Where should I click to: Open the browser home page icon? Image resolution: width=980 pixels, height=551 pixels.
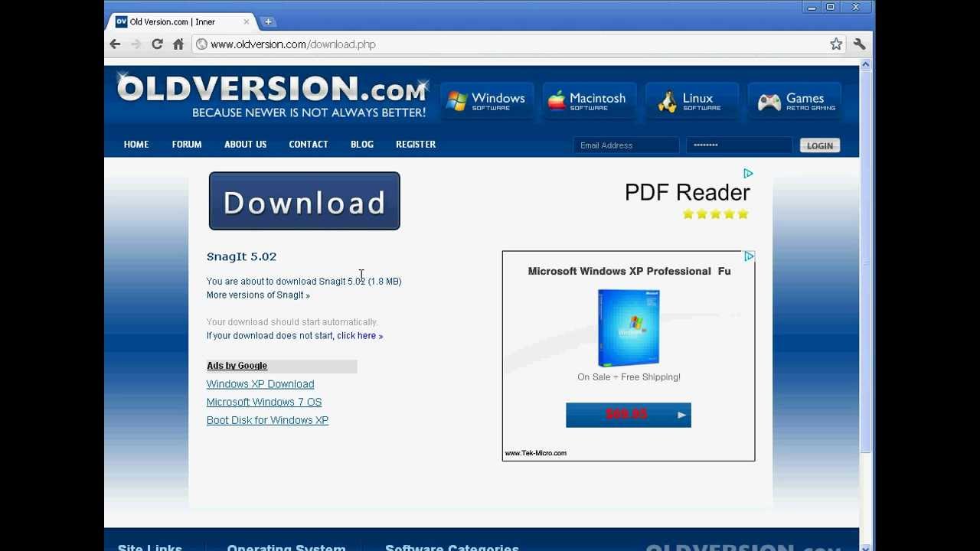178,44
